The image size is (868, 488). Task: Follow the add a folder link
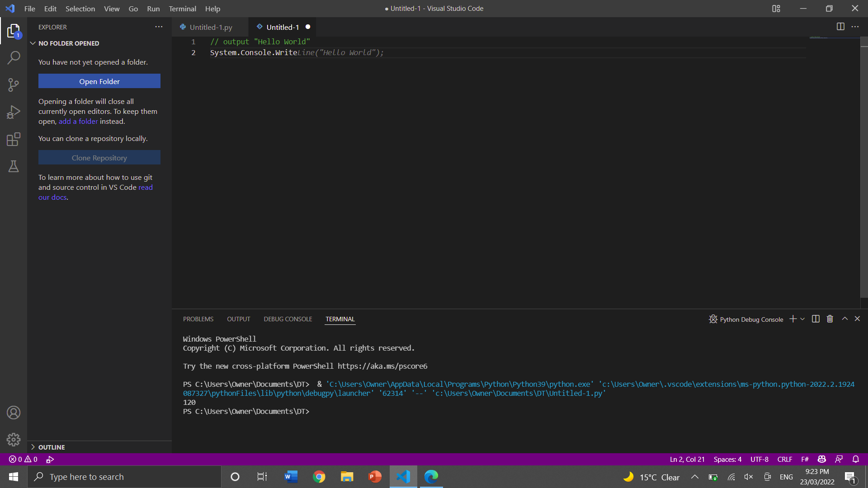click(x=78, y=121)
